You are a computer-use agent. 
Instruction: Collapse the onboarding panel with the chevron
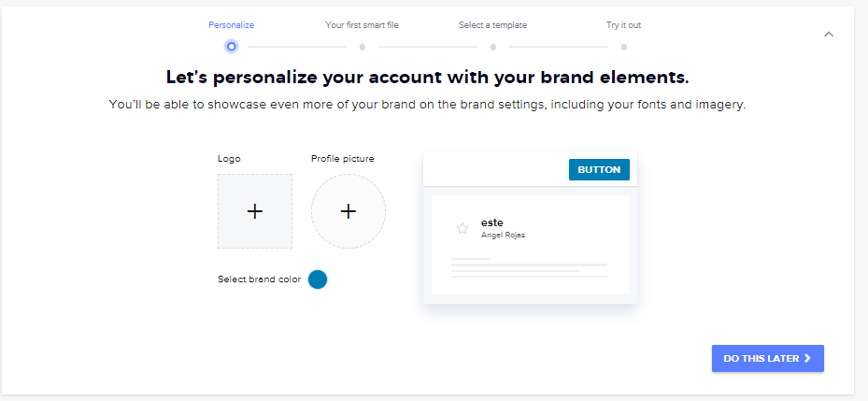click(x=829, y=35)
